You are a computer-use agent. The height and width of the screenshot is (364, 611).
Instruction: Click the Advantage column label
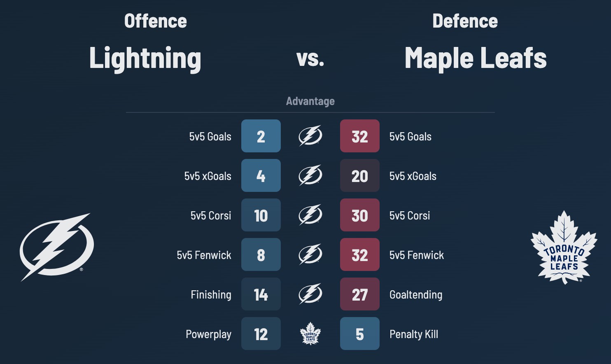point(310,101)
